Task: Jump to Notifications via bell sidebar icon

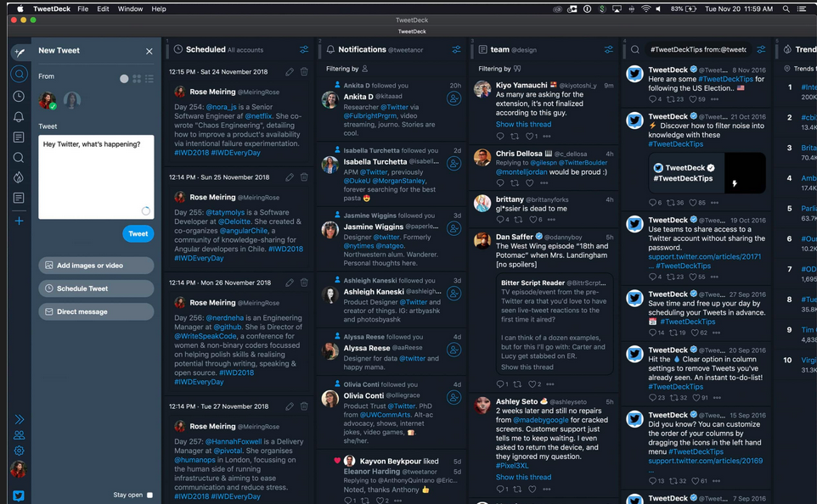Action: (x=19, y=116)
